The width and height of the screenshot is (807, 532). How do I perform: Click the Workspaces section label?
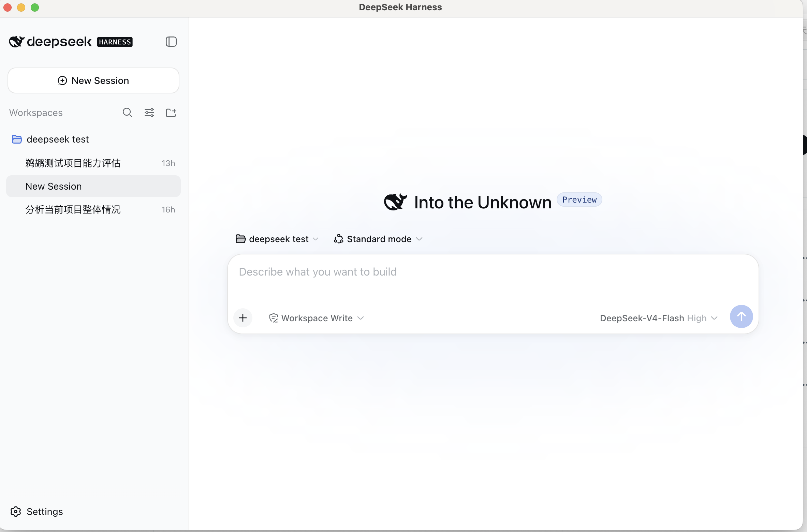pos(36,113)
